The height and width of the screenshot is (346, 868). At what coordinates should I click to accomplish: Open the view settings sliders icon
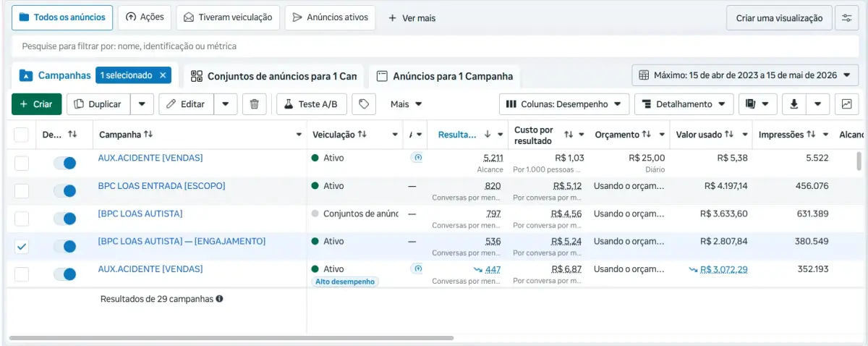coord(846,18)
